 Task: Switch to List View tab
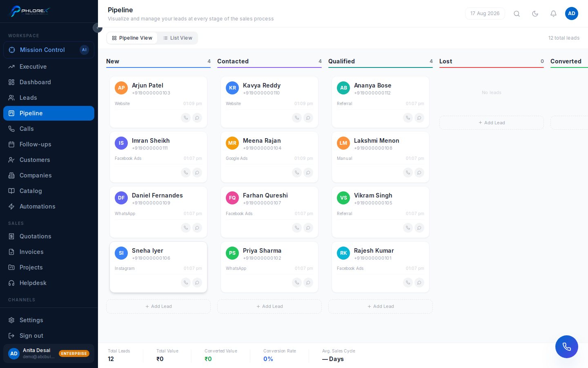[x=178, y=38]
